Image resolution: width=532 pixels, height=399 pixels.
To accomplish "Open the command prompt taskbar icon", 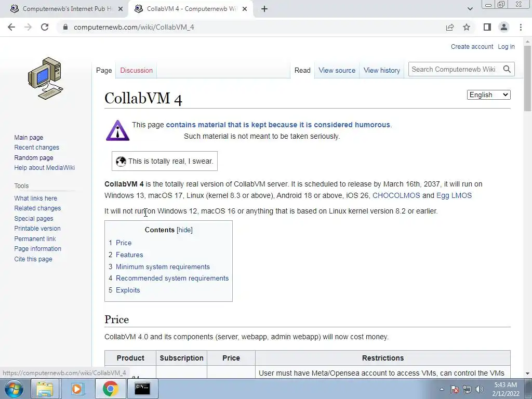I will 142,389.
